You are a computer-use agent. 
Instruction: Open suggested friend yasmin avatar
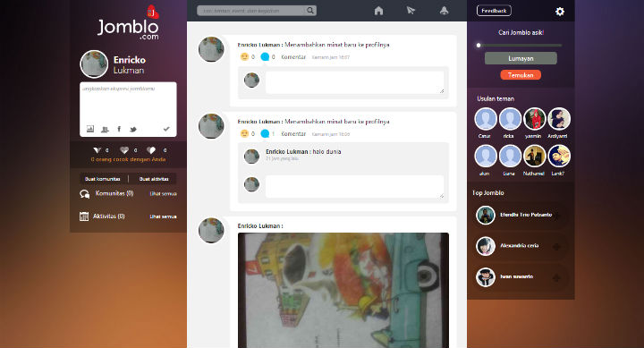pos(534,119)
